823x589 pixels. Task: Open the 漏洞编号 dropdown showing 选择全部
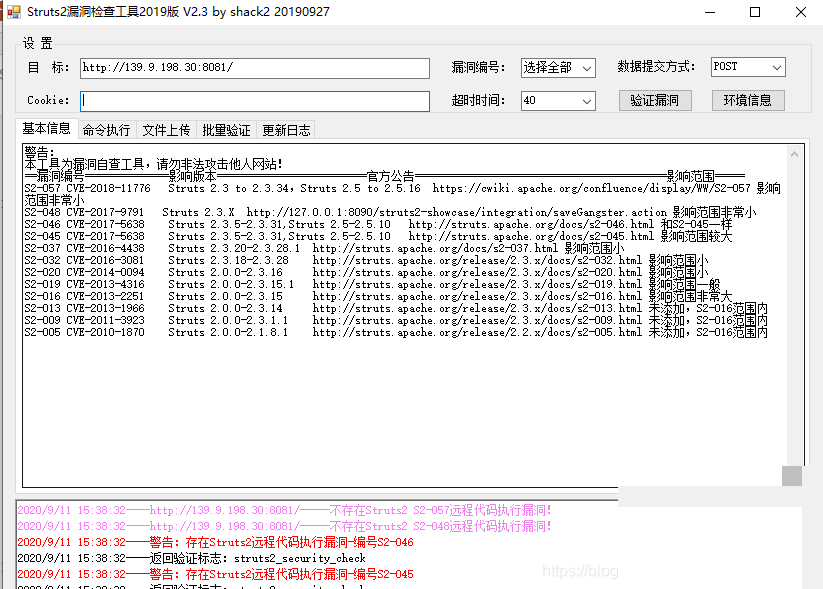point(558,68)
